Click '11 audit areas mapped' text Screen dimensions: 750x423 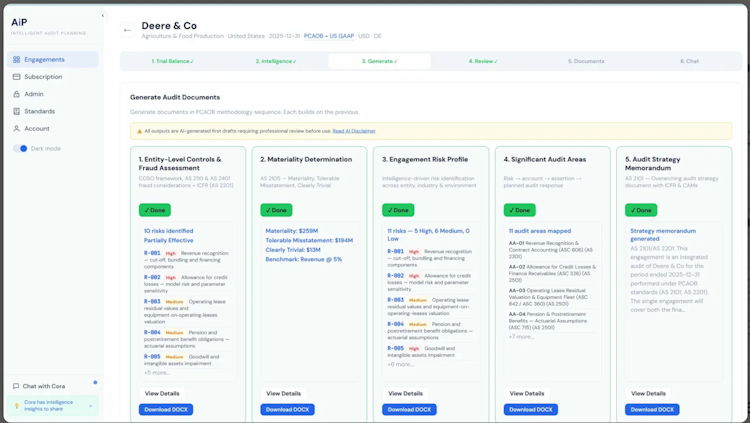pos(540,231)
